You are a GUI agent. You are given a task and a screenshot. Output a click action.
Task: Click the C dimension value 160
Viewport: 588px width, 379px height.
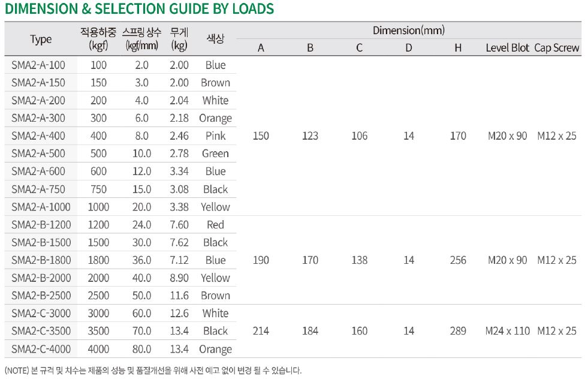pyautogui.click(x=360, y=331)
